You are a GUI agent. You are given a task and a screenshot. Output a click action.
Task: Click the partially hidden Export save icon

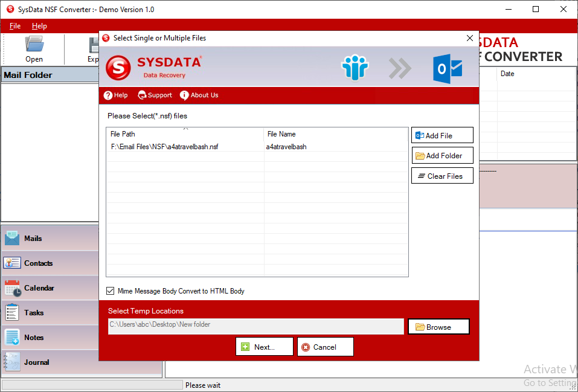tap(94, 45)
